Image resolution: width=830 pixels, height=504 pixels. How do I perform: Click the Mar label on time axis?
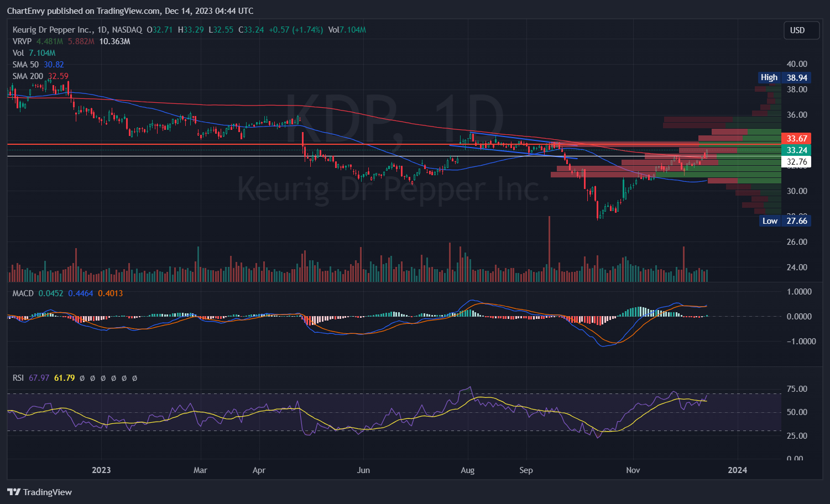[x=200, y=470]
